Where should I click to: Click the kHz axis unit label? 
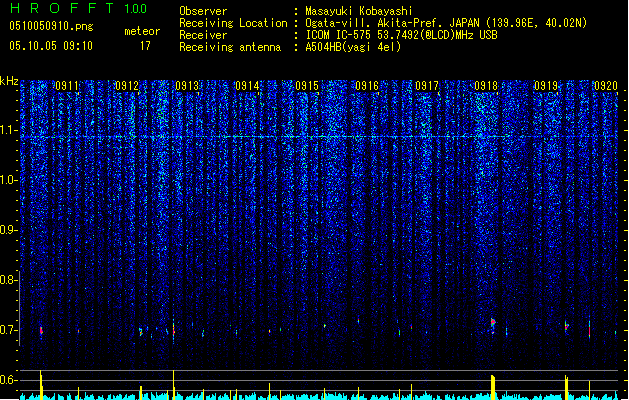tap(9, 81)
